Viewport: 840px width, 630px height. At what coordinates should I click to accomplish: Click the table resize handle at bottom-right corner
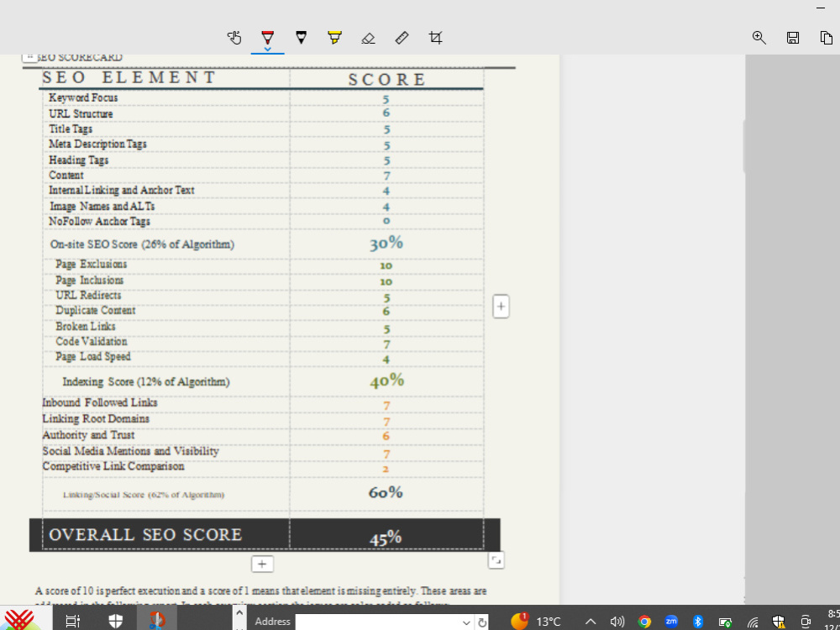click(496, 560)
